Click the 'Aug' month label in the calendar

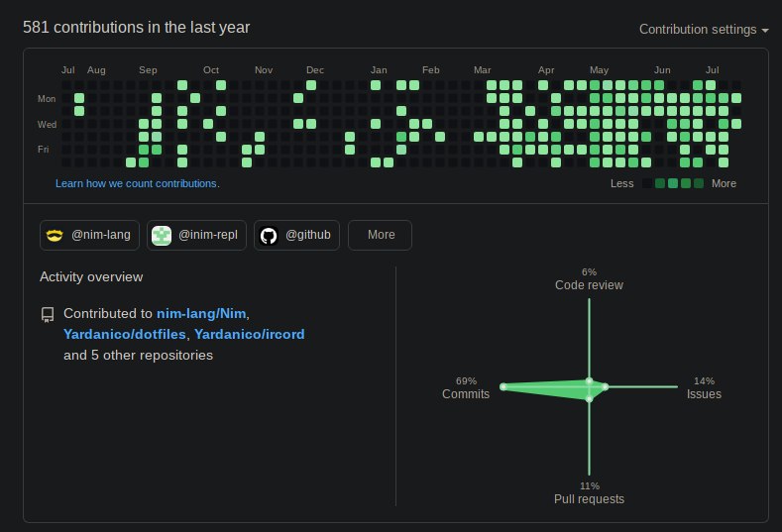[96, 70]
